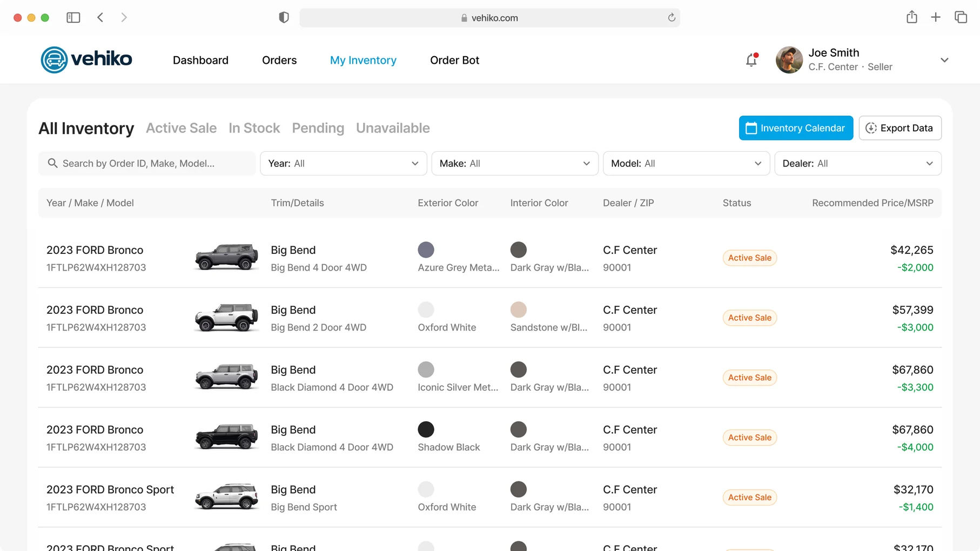Open the grey Bronco thumbnail
980x551 pixels.
tap(226, 257)
